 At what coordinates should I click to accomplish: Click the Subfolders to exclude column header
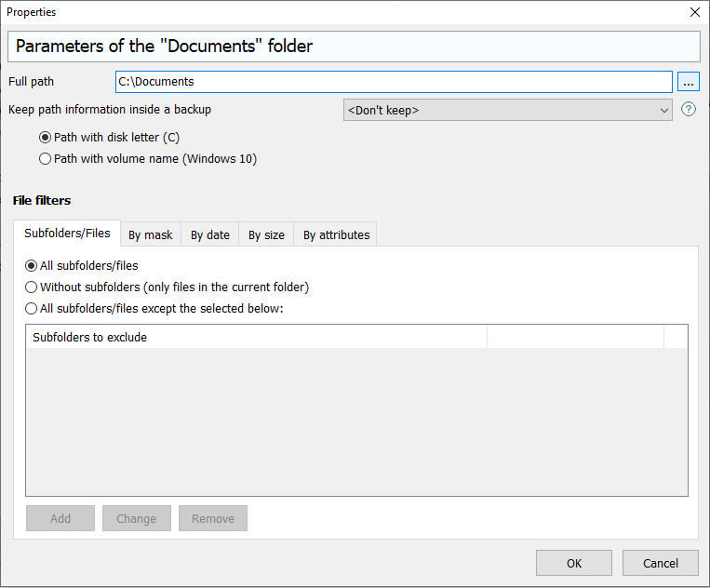click(x=256, y=337)
